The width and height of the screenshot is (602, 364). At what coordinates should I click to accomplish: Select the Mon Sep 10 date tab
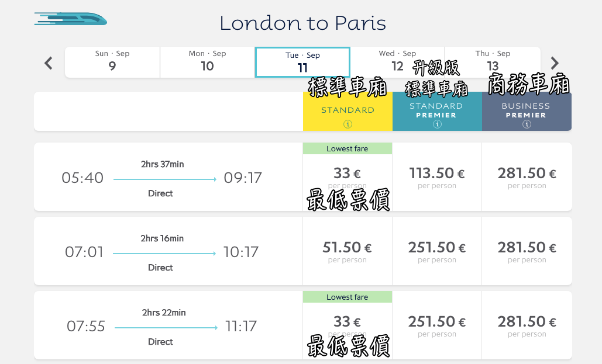tap(207, 61)
